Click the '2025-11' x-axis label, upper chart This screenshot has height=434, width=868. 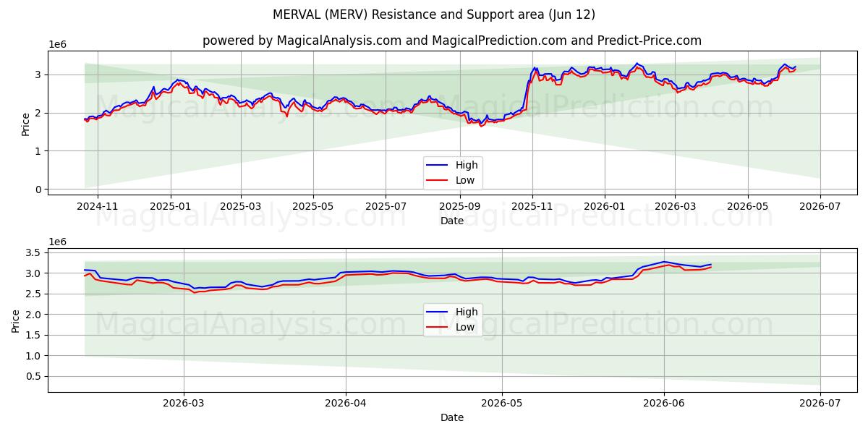[532, 206]
